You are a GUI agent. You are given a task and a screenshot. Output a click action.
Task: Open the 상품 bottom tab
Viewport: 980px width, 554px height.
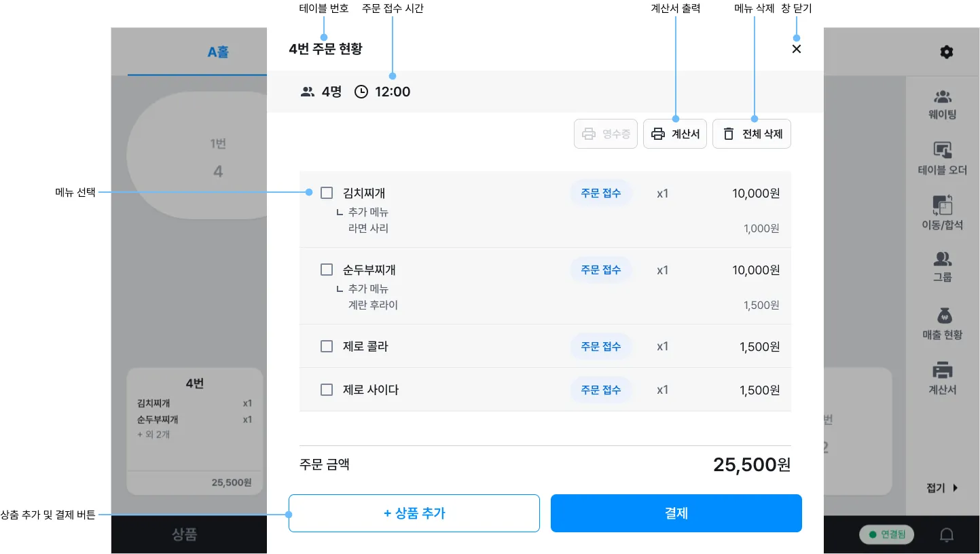(x=183, y=534)
